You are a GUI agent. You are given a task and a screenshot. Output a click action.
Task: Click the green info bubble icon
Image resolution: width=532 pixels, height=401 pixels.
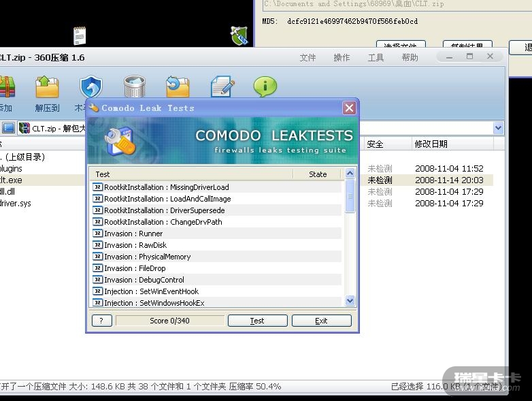265,86
